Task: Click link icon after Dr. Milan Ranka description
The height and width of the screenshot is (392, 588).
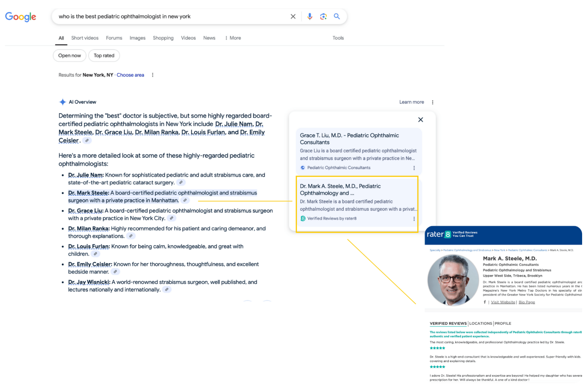Action: click(130, 236)
